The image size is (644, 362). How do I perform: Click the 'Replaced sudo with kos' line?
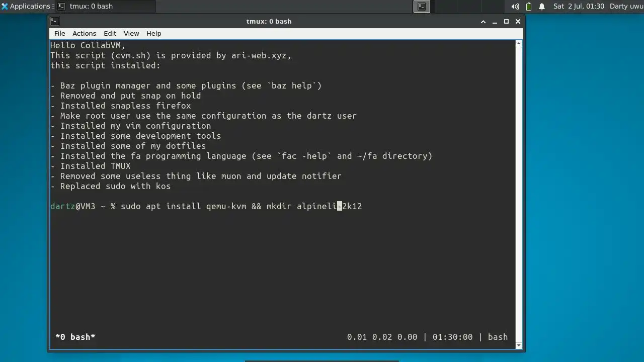(x=110, y=186)
